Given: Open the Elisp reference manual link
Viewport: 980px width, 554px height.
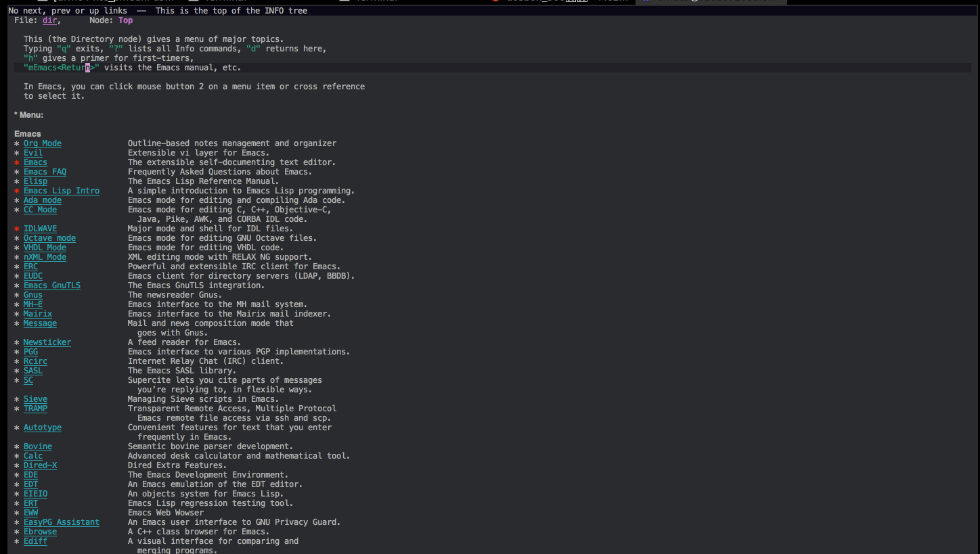Looking at the screenshot, I should click(35, 181).
